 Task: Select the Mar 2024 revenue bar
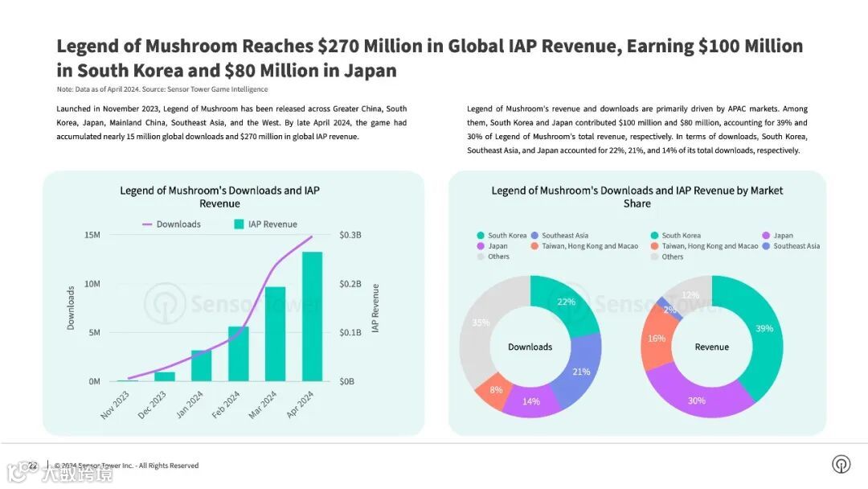pyautogui.click(x=275, y=334)
